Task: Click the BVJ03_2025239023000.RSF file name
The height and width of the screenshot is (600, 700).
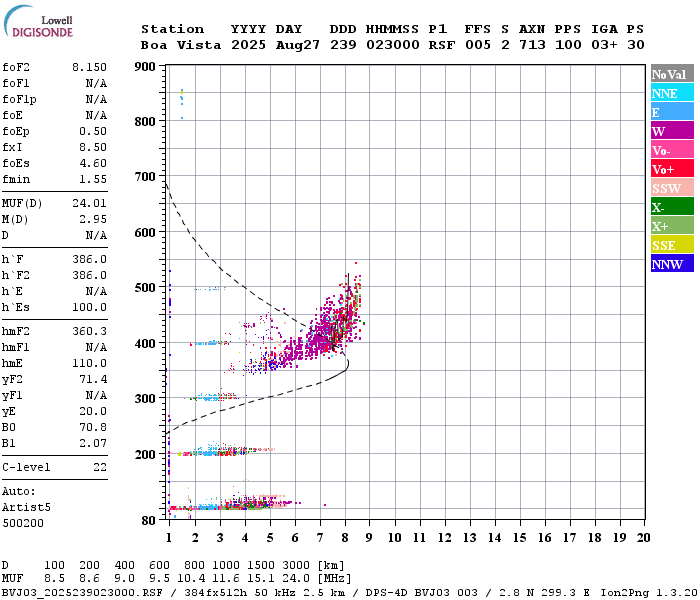Action: tap(82, 592)
